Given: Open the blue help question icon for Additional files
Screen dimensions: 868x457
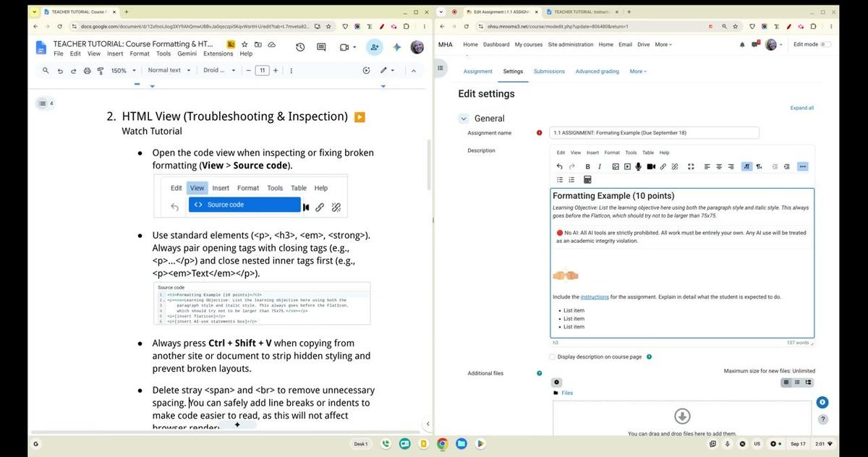Looking at the screenshot, I should click(539, 373).
